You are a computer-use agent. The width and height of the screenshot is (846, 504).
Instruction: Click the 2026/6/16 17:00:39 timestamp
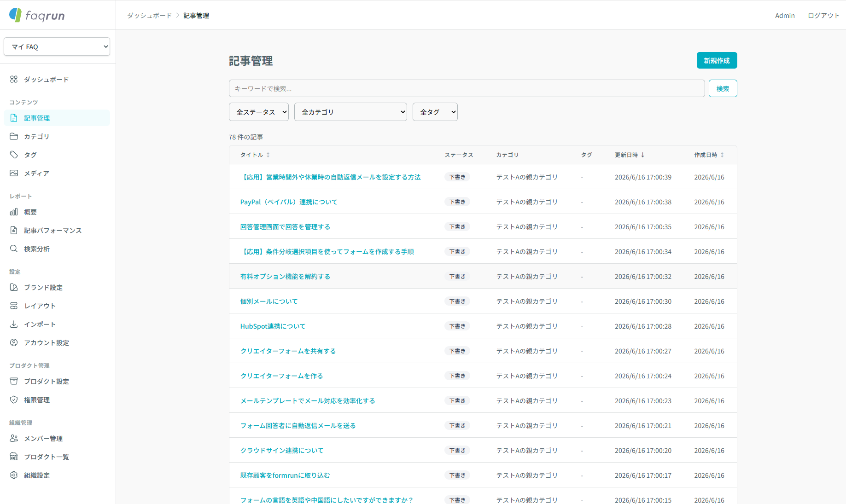tap(643, 177)
